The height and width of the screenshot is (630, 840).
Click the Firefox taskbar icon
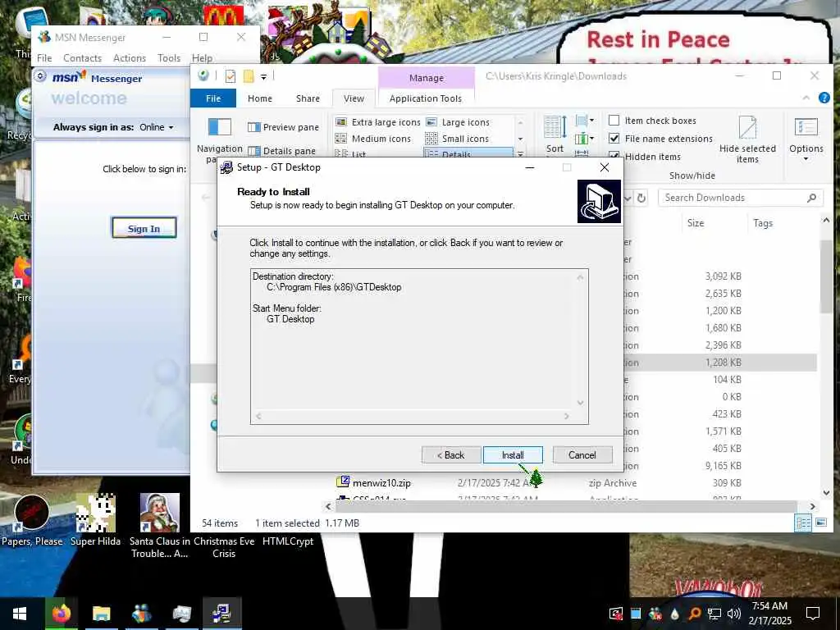(x=61, y=614)
